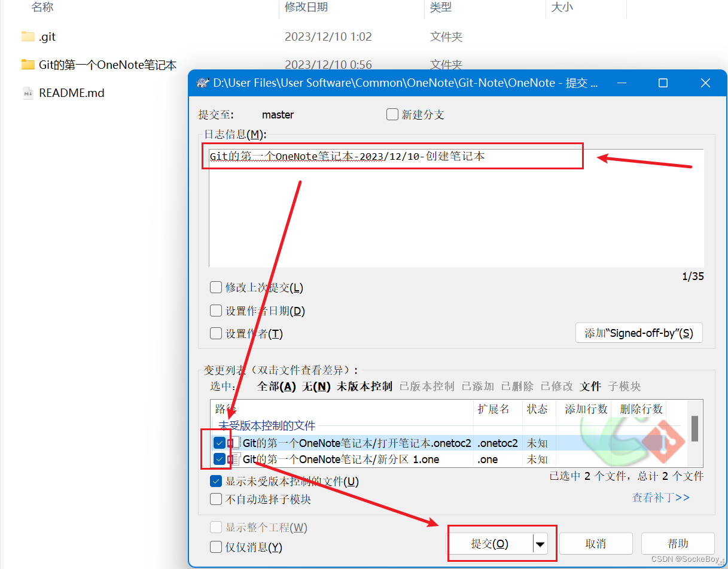
Task: Select 无(N) files link
Action: tap(316, 387)
